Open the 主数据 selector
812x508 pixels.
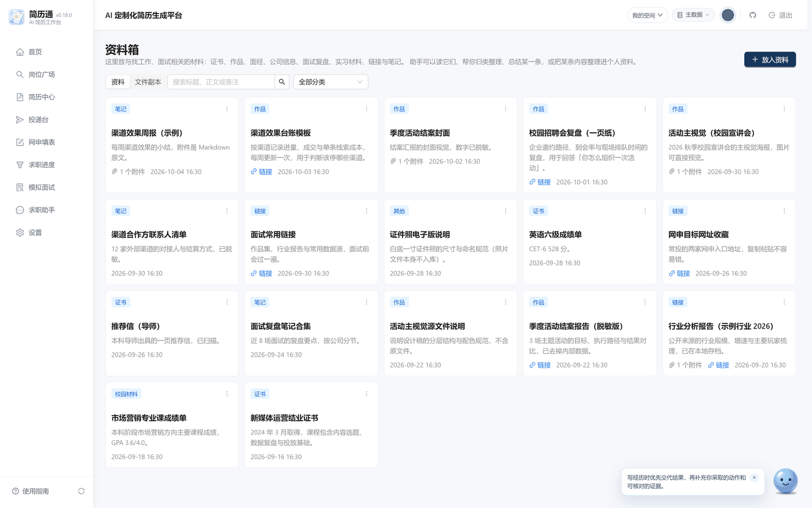coord(693,15)
